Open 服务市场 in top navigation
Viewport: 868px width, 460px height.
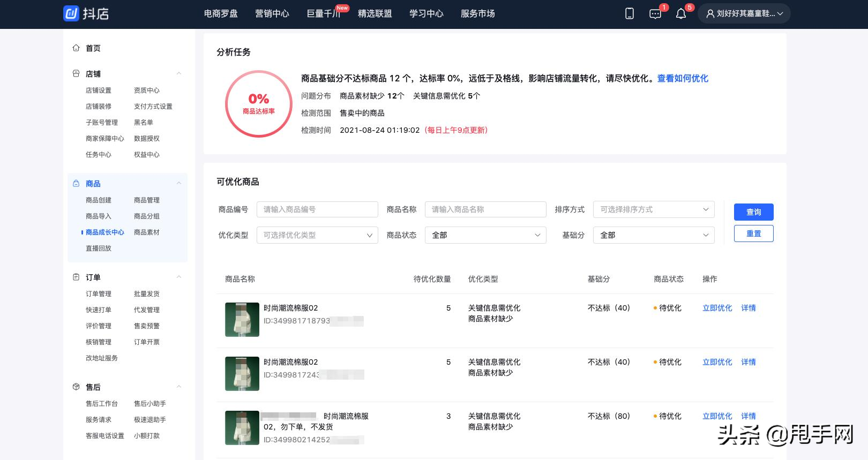click(x=478, y=14)
